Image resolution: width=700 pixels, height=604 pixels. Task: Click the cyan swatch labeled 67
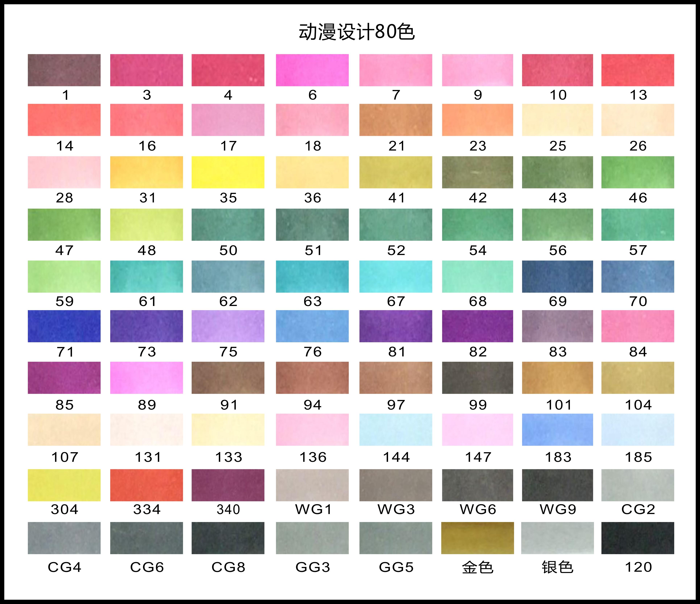point(396,276)
